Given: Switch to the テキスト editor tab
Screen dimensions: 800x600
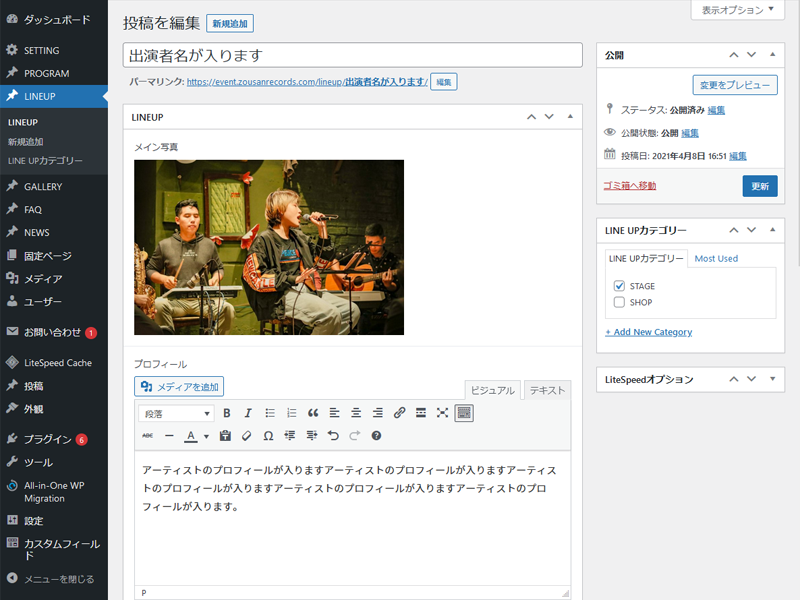Looking at the screenshot, I should click(x=546, y=391).
